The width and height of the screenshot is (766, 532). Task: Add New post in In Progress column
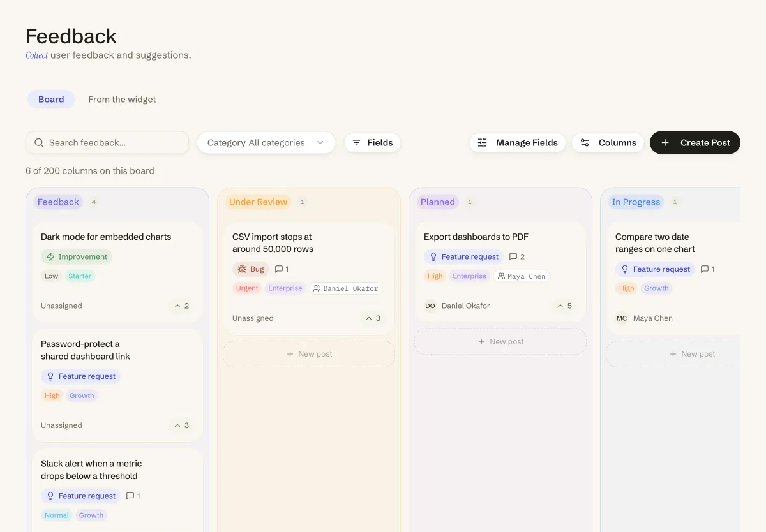click(x=673, y=354)
